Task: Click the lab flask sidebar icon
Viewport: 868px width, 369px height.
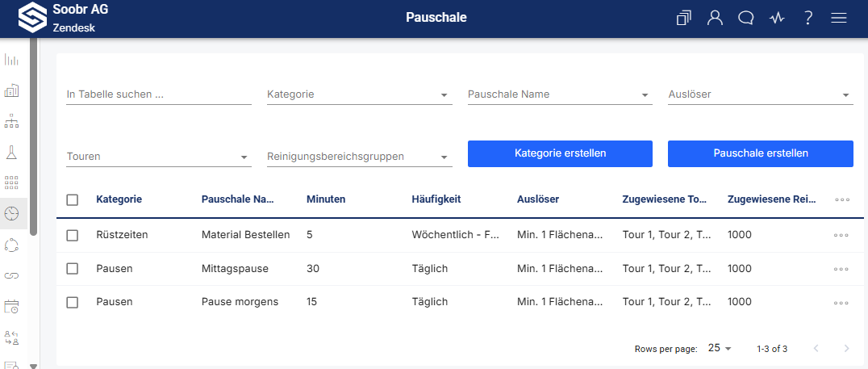Action: pos(12,152)
